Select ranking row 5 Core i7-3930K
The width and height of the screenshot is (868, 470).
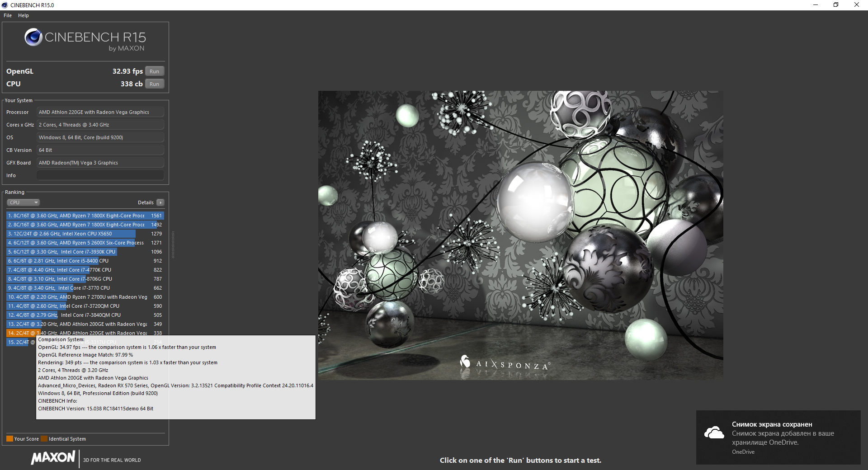[85, 252]
